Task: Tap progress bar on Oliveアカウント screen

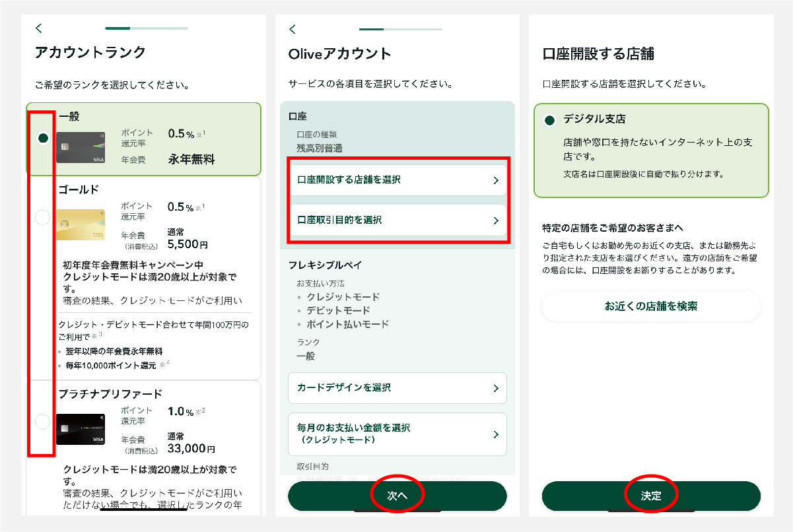Action: coord(400,29)
